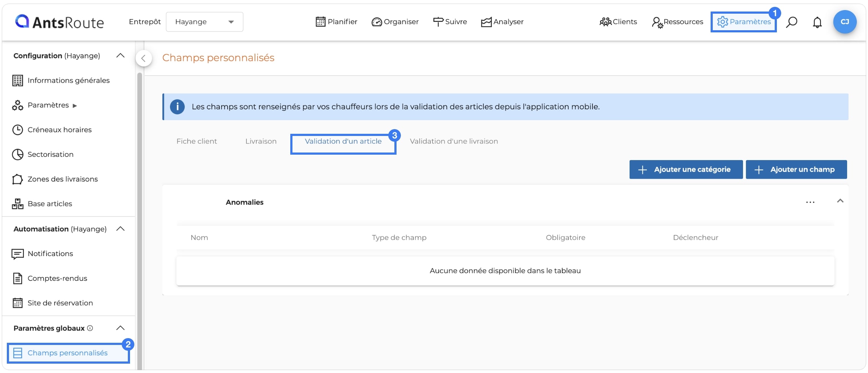Go to Ressources section
This screenshot has width=868, height=373.
[677, 22]
